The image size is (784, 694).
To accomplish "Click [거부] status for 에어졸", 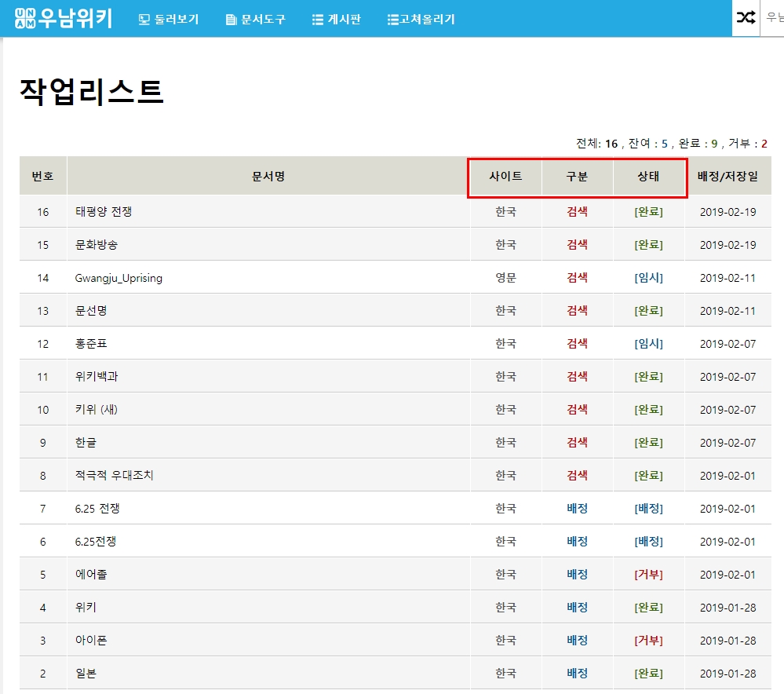I will click(x=648, y=575).
